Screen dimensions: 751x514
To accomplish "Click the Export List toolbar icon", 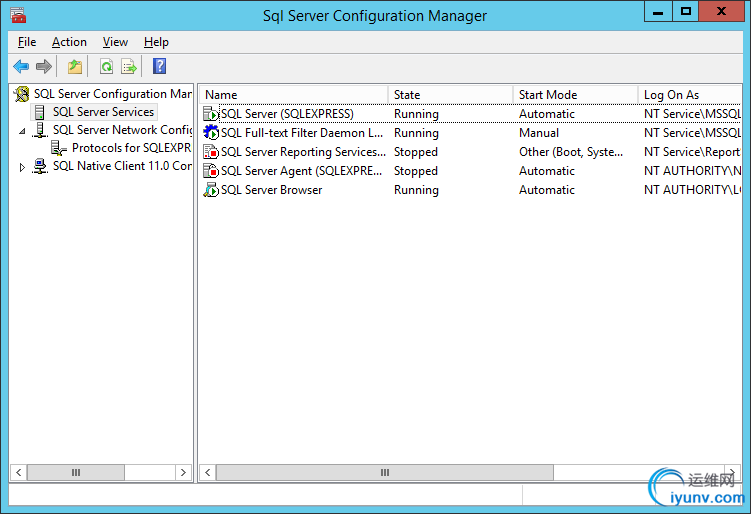I will (129, 66).
